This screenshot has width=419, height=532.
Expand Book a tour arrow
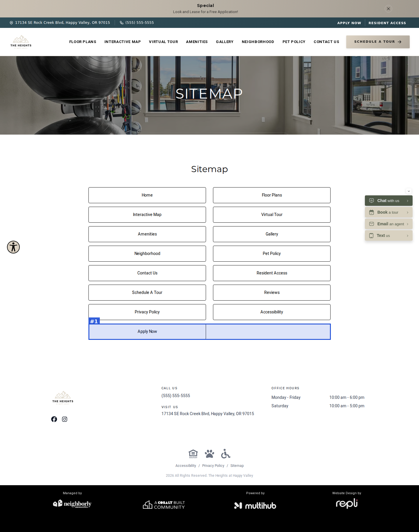pos(408,213)
